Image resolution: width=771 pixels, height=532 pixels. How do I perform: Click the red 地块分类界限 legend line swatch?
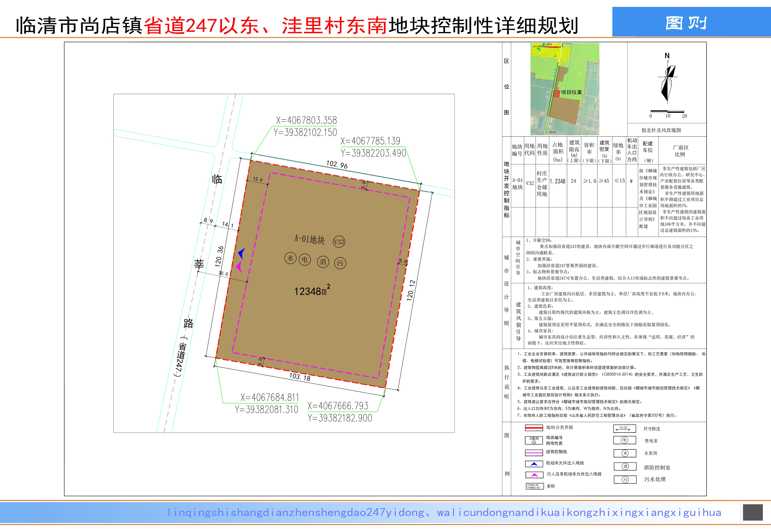[534, 428]
